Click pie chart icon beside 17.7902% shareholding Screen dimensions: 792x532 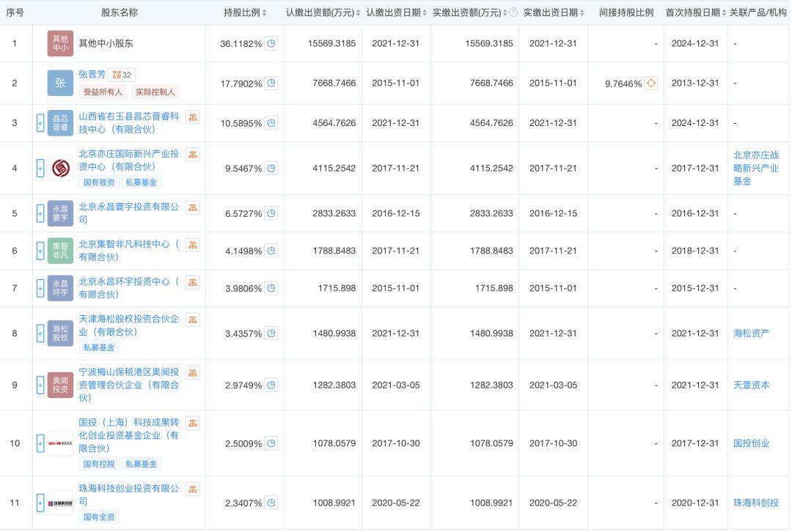tap(271, 84)
